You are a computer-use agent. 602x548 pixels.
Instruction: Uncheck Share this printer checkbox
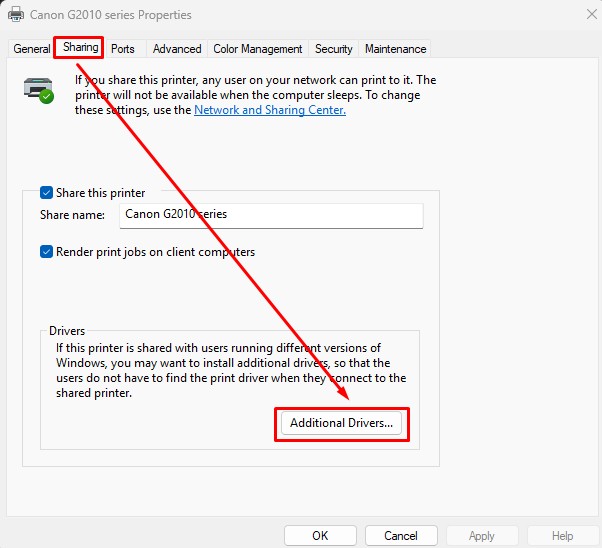tap(46, 192)
